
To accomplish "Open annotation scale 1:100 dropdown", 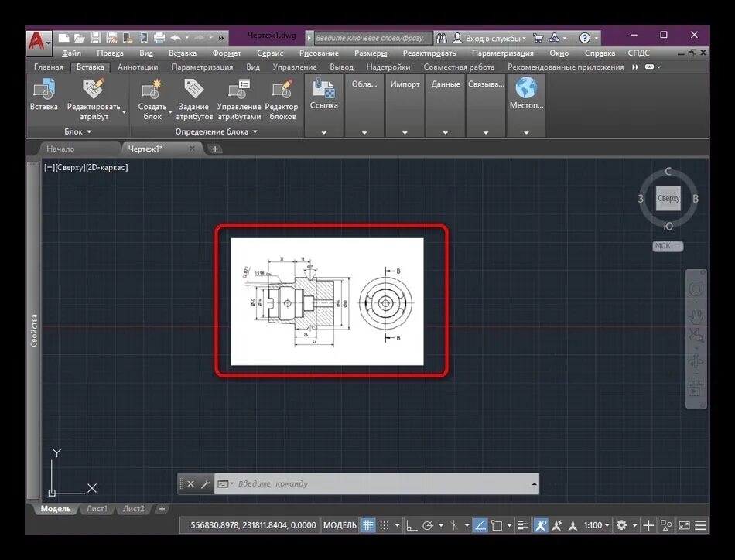I will click(597, 525).
